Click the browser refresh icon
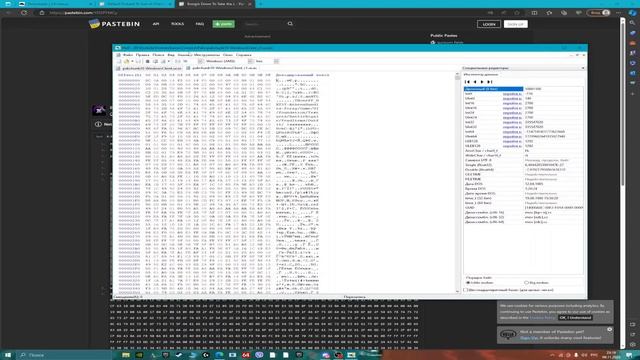 tap(24, 13)
